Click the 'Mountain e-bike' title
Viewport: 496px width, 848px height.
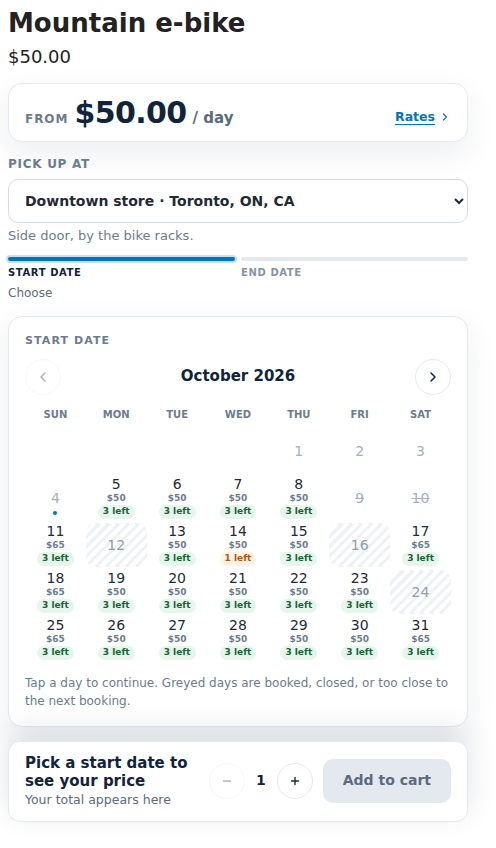127,23
